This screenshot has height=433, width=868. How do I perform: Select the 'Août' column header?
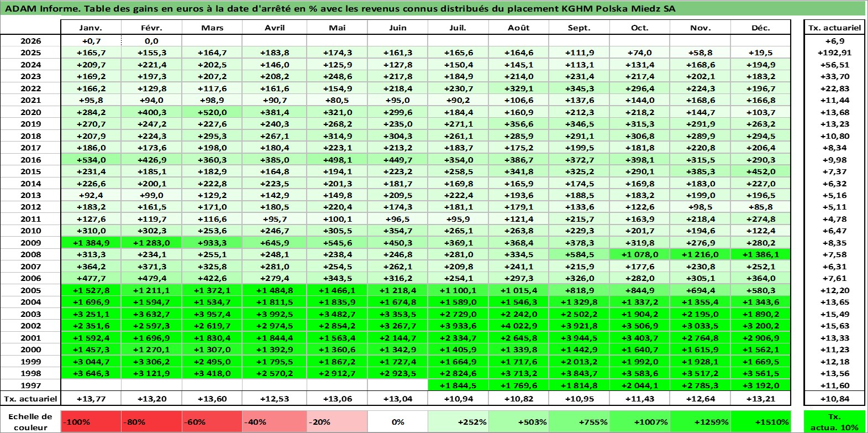[x=519, y=28]
